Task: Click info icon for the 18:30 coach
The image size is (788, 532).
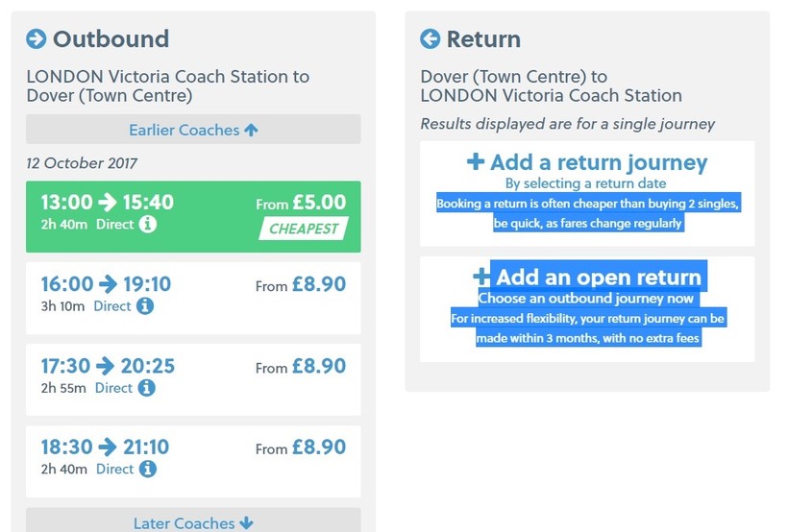Action: pos(147,470)
